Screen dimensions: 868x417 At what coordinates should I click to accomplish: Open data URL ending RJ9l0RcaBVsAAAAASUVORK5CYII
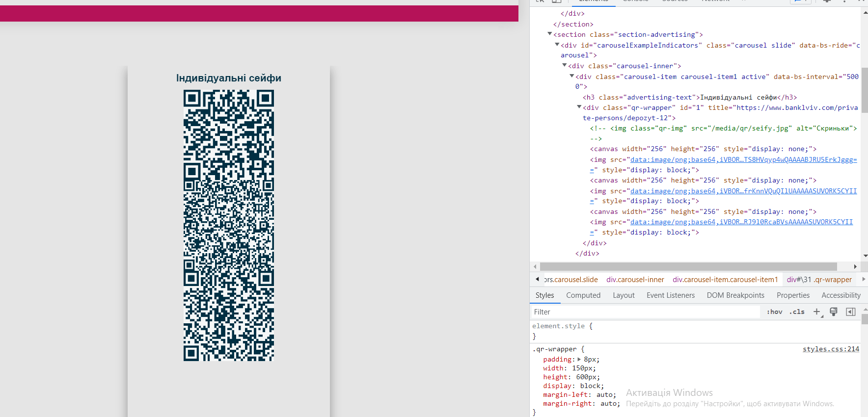click(x=741, y=222)
